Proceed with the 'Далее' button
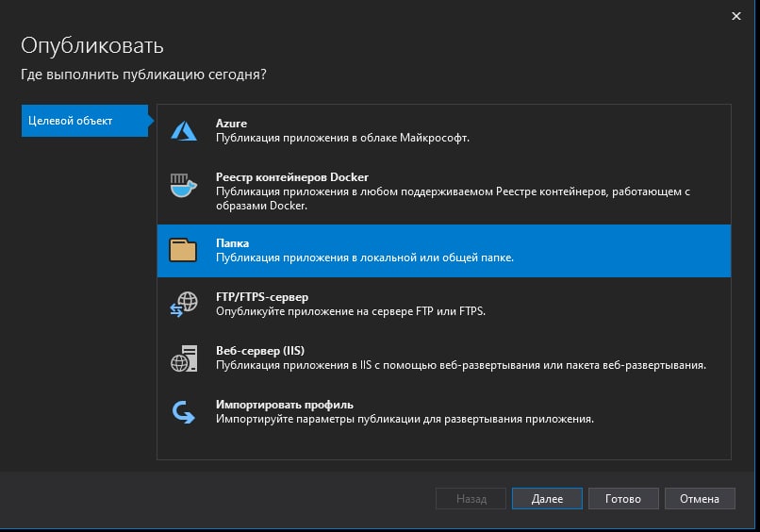760x532 pixels. coord(547,499)
